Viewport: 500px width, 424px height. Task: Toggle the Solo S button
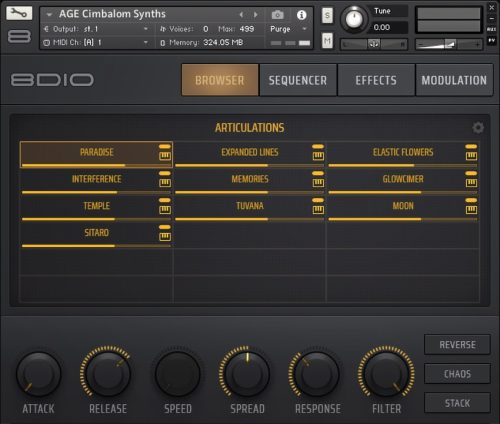click(327, 15)
